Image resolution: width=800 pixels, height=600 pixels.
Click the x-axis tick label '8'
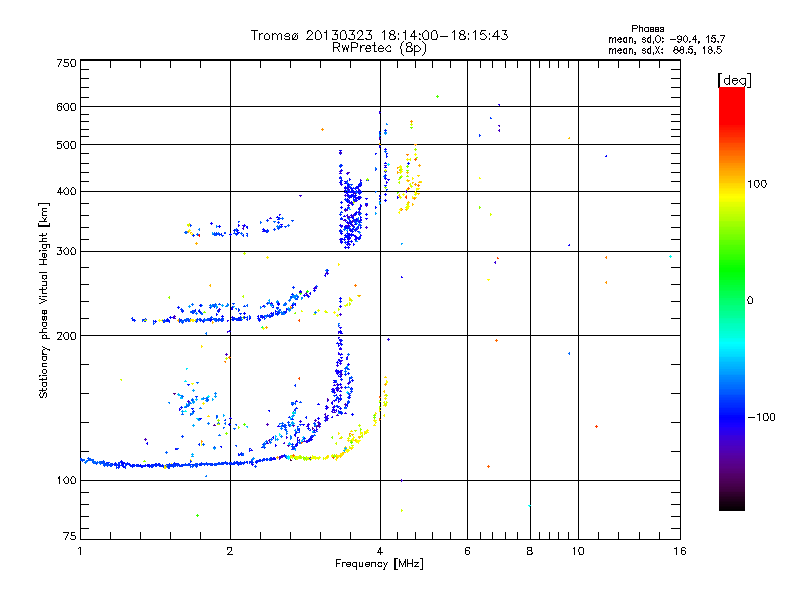pos(530,551)
